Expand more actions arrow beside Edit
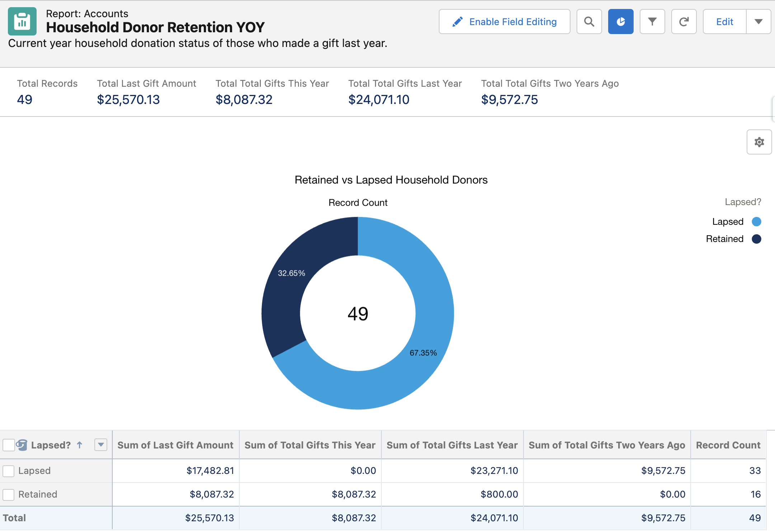The width and height of the screenshot is (775, 532). click(x=758, y=22)
